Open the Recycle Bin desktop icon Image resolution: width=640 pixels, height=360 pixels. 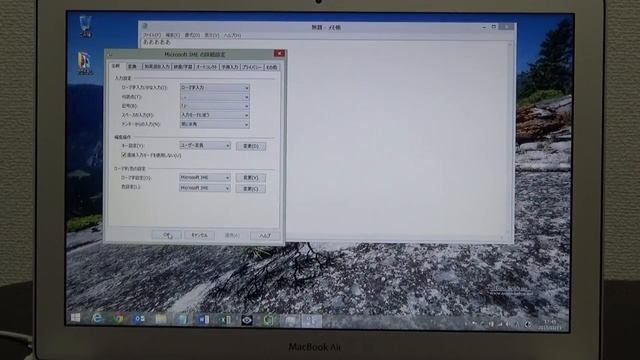(x=85, y=27)
